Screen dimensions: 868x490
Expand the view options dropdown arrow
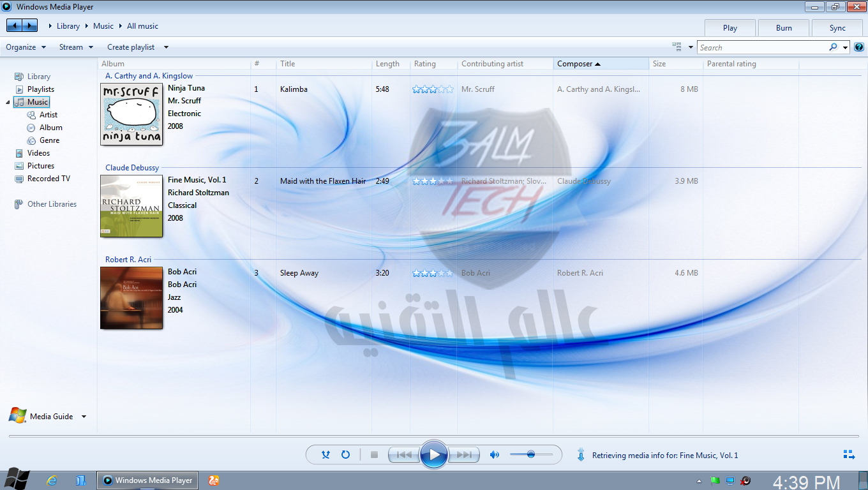[691, 47]
